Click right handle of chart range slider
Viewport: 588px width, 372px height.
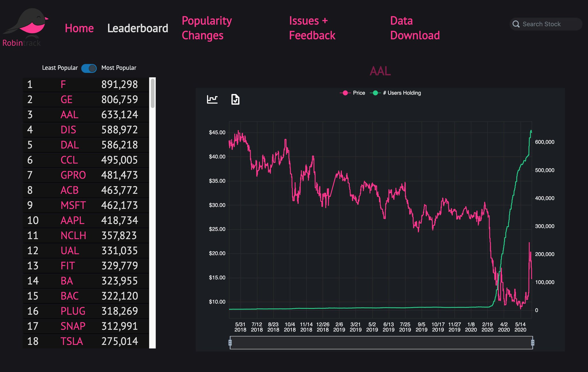tap(533, 342)
